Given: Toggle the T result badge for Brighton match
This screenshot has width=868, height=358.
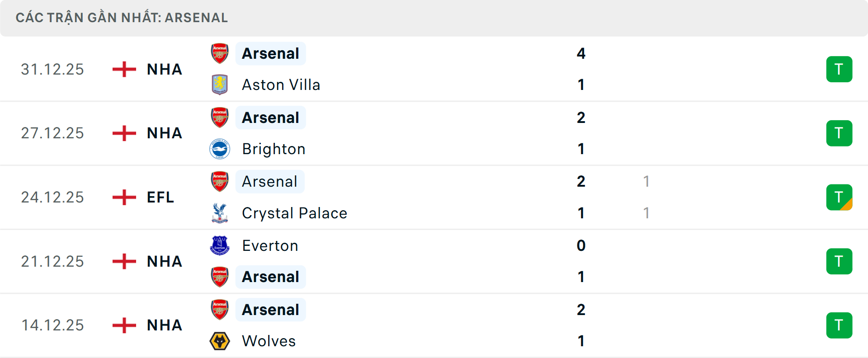Looking at the screenshot, I should tap(840, 133).
